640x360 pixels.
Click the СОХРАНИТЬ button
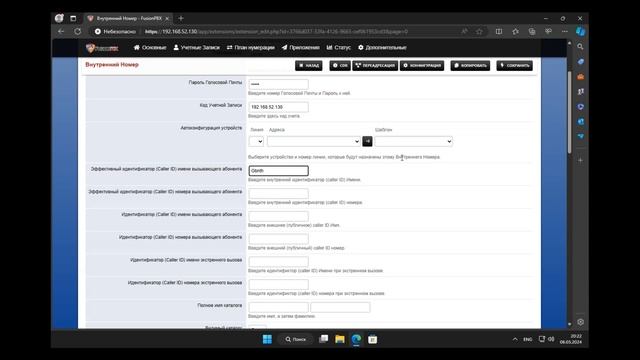coord(515,66)
